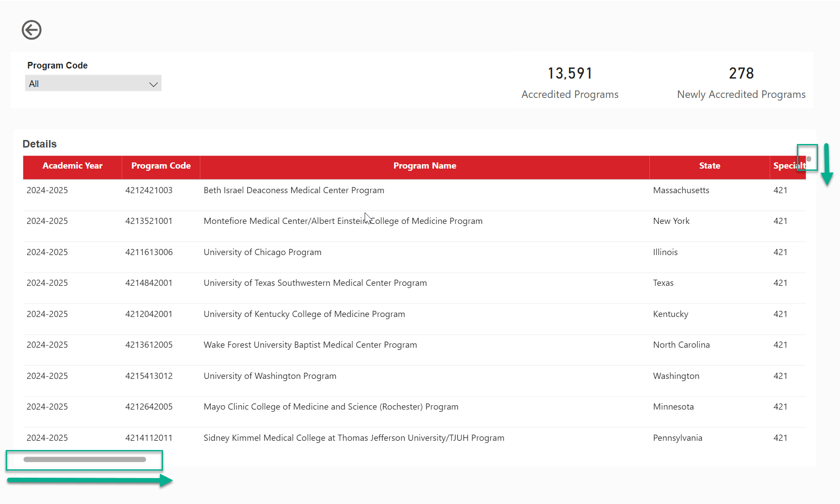840x504 pixels.
Task: Select Mayo Clinic College of Medicine Rochester Program
Action: tap(331, 407)
